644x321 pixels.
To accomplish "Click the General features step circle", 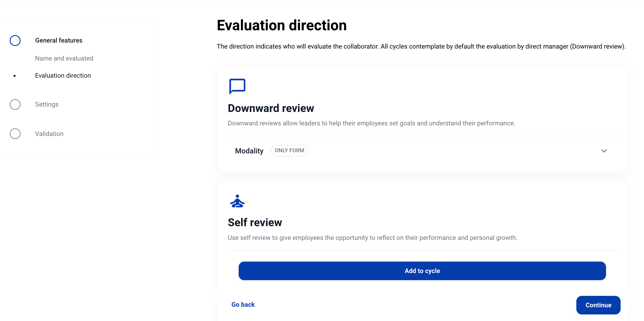I will pyautogui.click(x=15, y=41).
